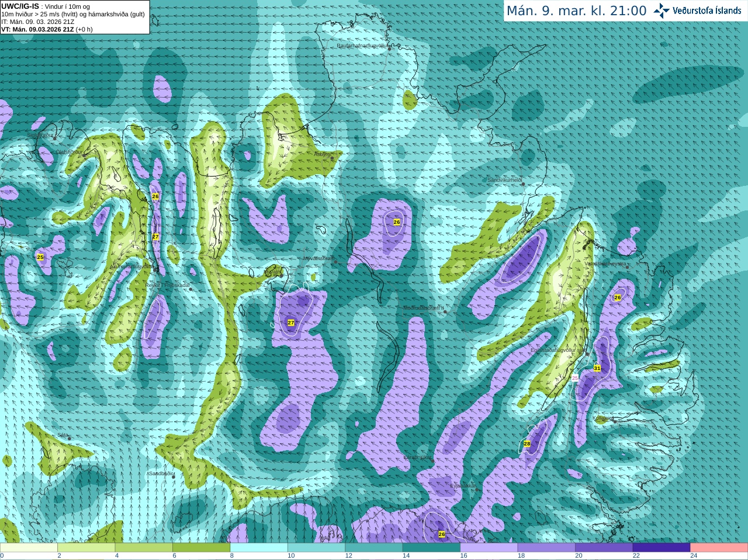748x560 pixels.
Task: Click the yellow 31 gust marker
Action: pyautogui.click(x=597, y=368)
